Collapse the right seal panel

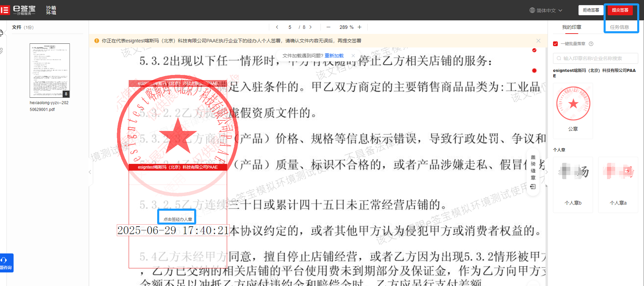click(x=546, y=172)
